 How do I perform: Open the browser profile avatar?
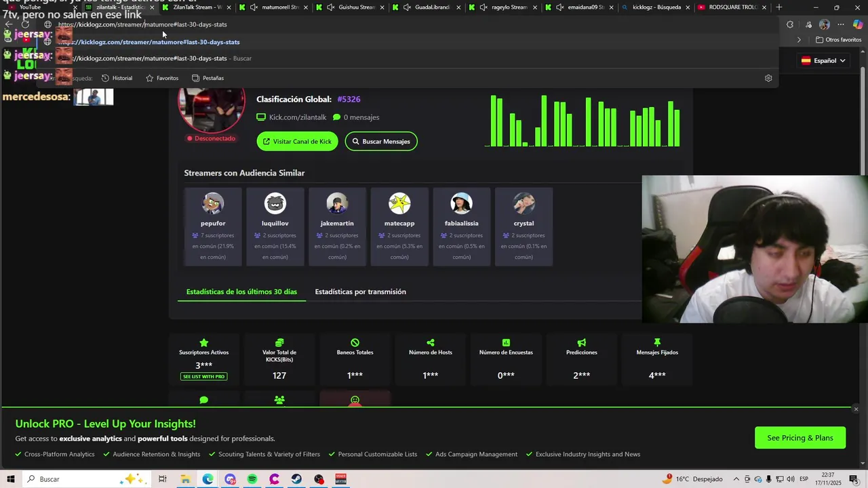click(824, 25)
